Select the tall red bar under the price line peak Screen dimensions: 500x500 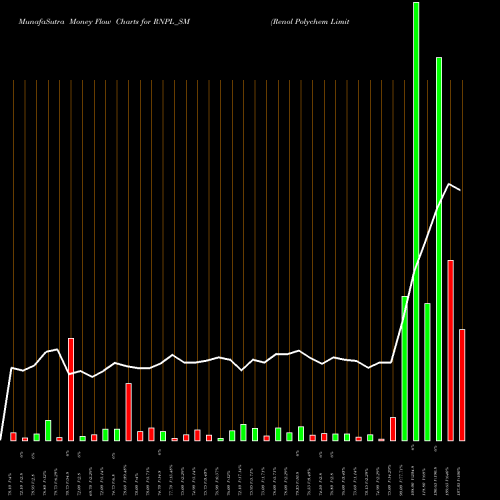click(450, 350)
